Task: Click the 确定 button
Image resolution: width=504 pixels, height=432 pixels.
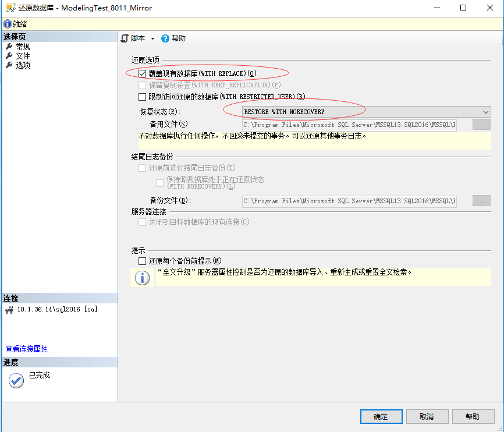Action: [x=381, y=416]
